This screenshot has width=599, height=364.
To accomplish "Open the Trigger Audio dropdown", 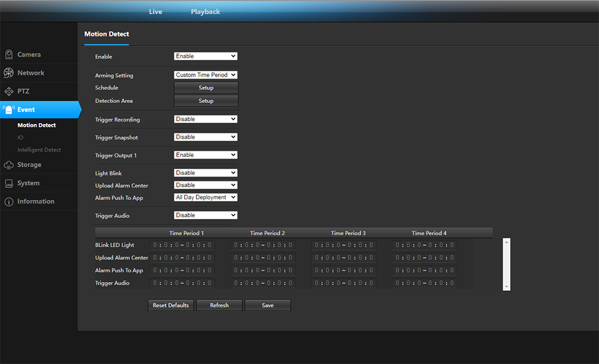I will tap(205, 216).
